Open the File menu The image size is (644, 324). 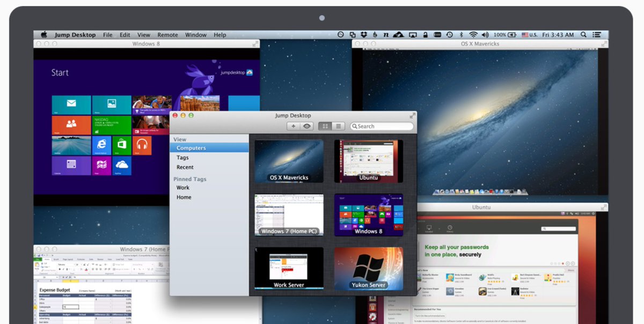coord(108,35)
